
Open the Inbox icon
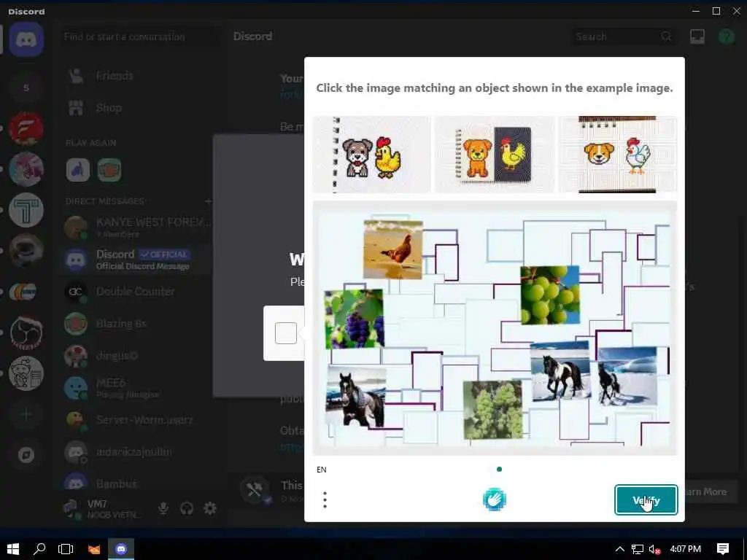point(697,36)
